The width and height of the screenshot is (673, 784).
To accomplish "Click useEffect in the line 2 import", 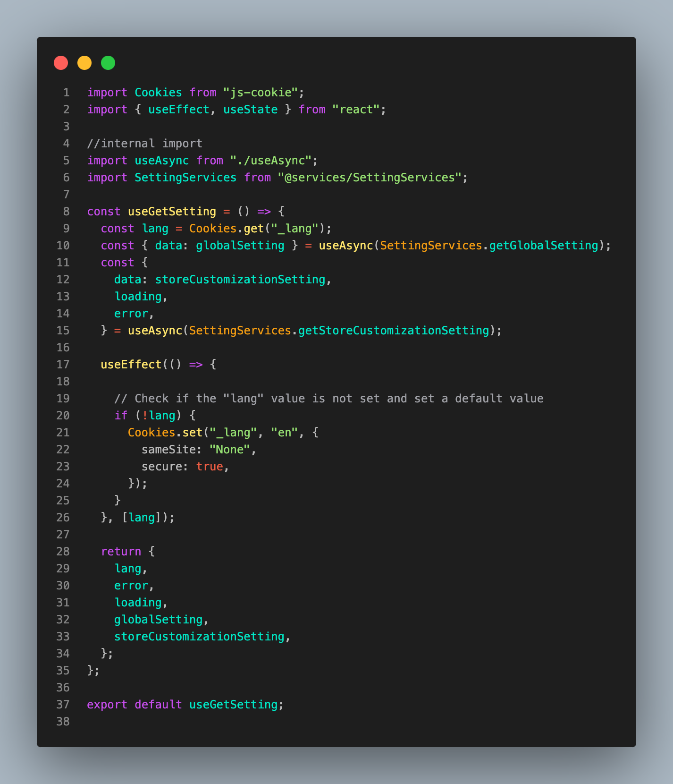I will tap(179, 110).
